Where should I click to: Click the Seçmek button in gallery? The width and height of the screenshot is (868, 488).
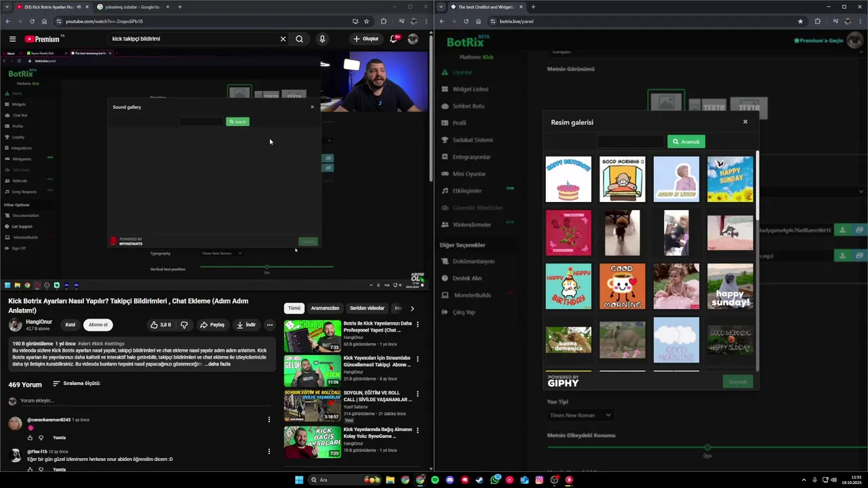(738, 382)
